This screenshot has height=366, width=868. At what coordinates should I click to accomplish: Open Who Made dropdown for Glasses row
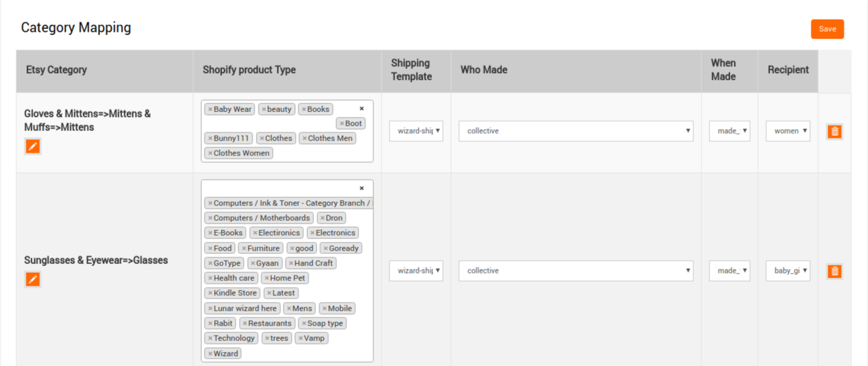pos(576,271)
